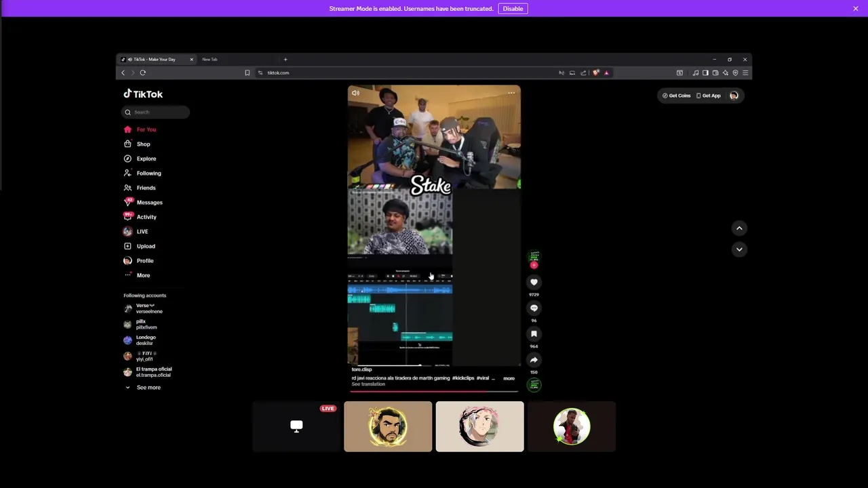Click the share icon in the address bar
The width and height of the screenshot is (868, 488).
tap(583, 73)
